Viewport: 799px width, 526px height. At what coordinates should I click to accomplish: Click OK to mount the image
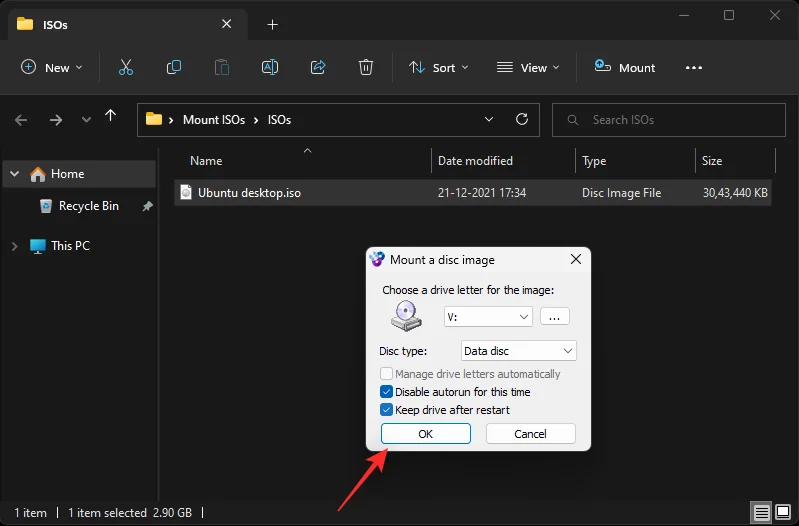tap(425, 434)
